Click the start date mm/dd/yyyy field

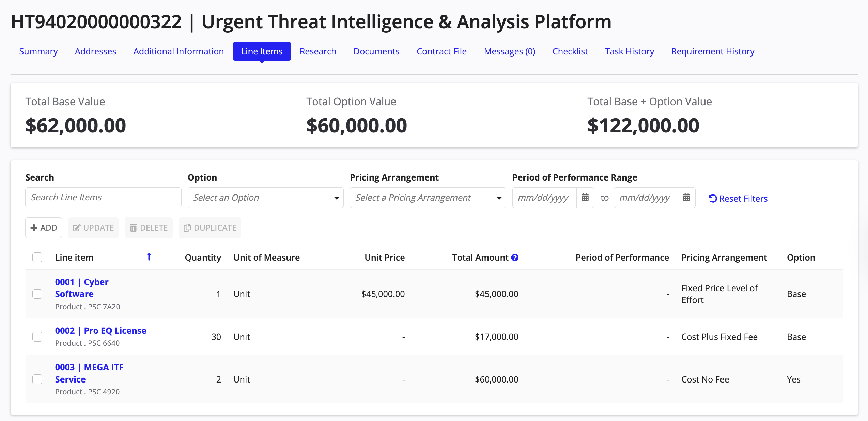pyautogui.click(x=544, y=198)
